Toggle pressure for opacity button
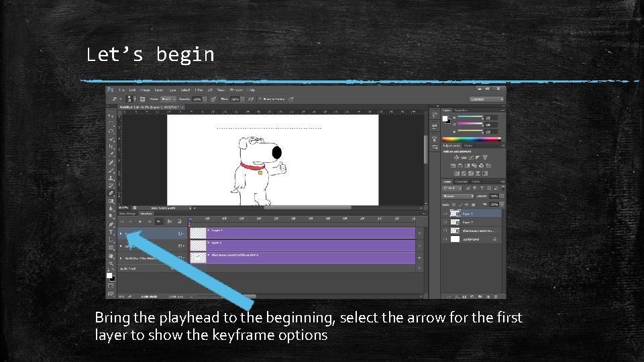The width and height of the screenshot is (644, 362). point(213,99)
